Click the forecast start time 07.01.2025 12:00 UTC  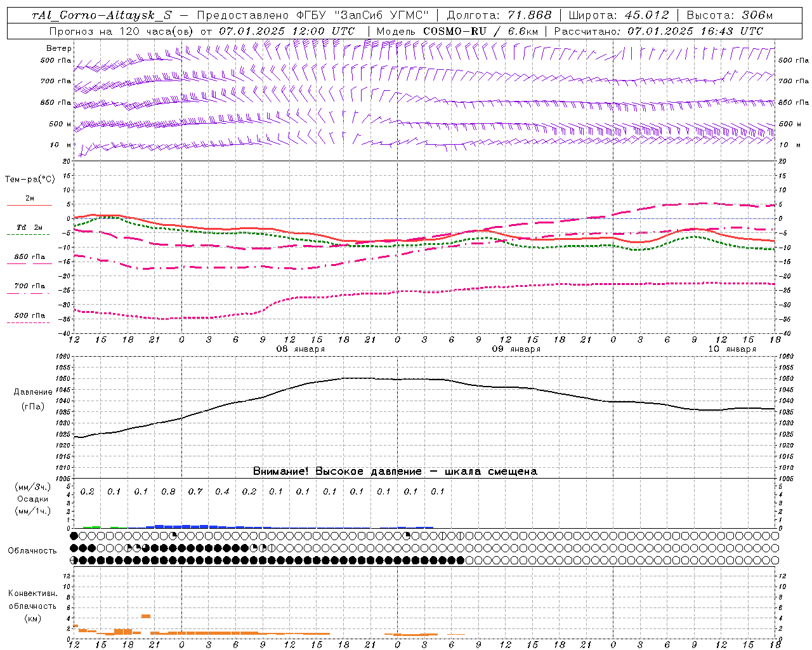tap(287, 30)
